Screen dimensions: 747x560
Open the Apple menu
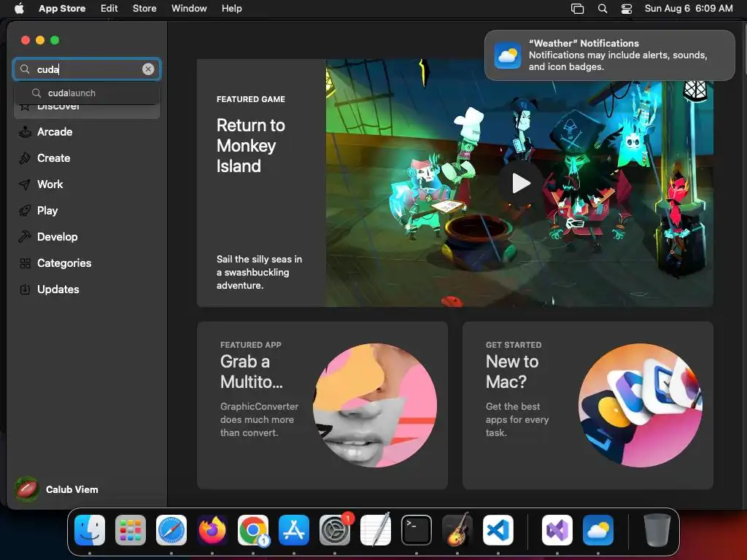[x=19, y=9]
